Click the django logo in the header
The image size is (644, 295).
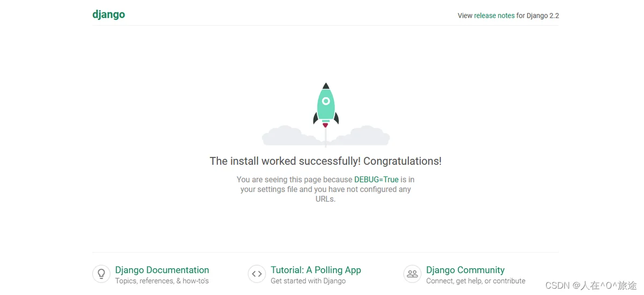point(108,15)
